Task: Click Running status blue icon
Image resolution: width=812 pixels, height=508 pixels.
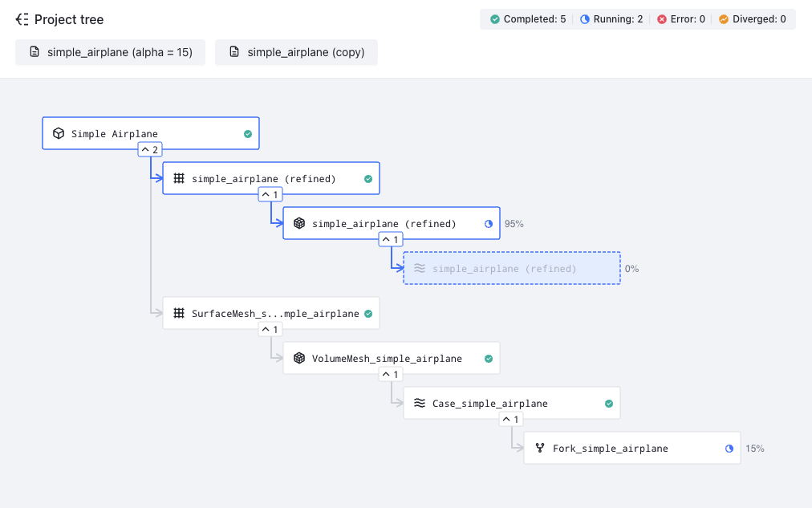Action: [x=585, y=19]
